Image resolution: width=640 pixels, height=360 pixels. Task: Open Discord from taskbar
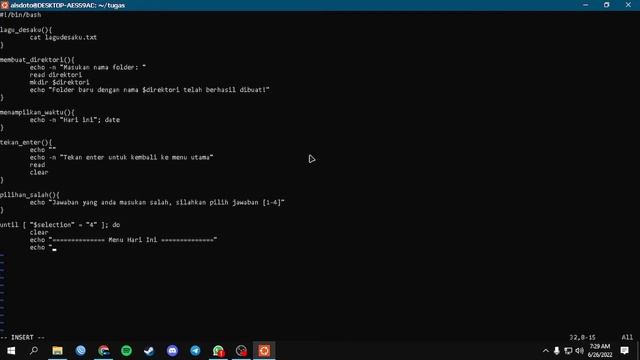click(172, 351)
